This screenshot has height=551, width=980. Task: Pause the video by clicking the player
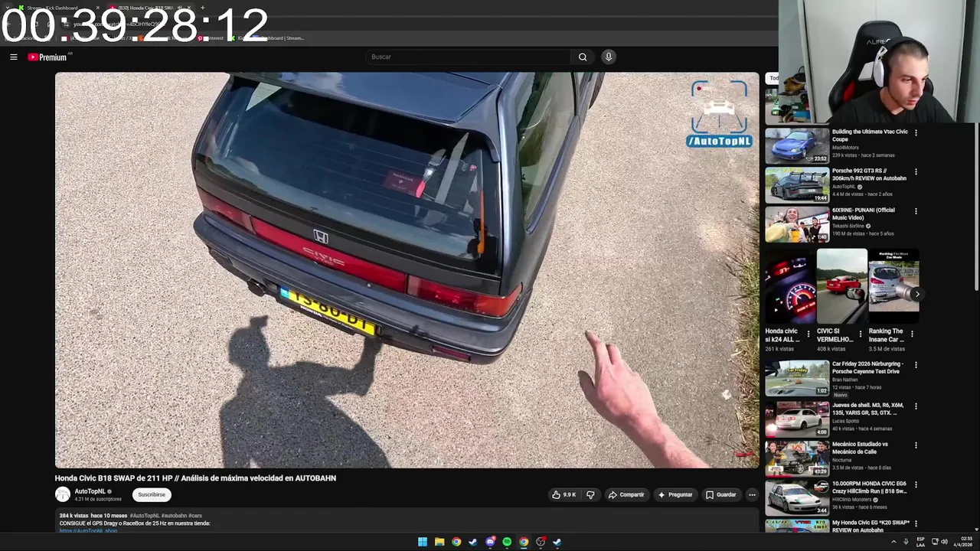click(x=407, y=269)
